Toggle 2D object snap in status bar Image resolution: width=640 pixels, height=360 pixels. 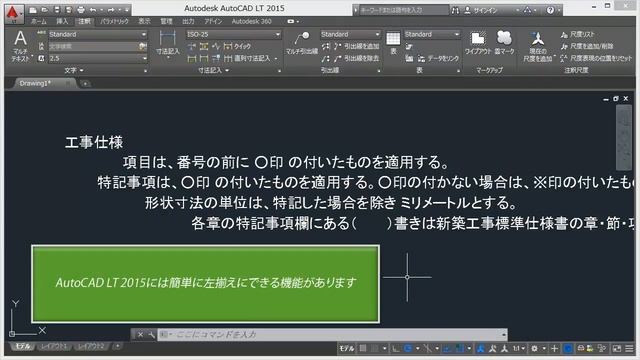(x=459, y=348)
